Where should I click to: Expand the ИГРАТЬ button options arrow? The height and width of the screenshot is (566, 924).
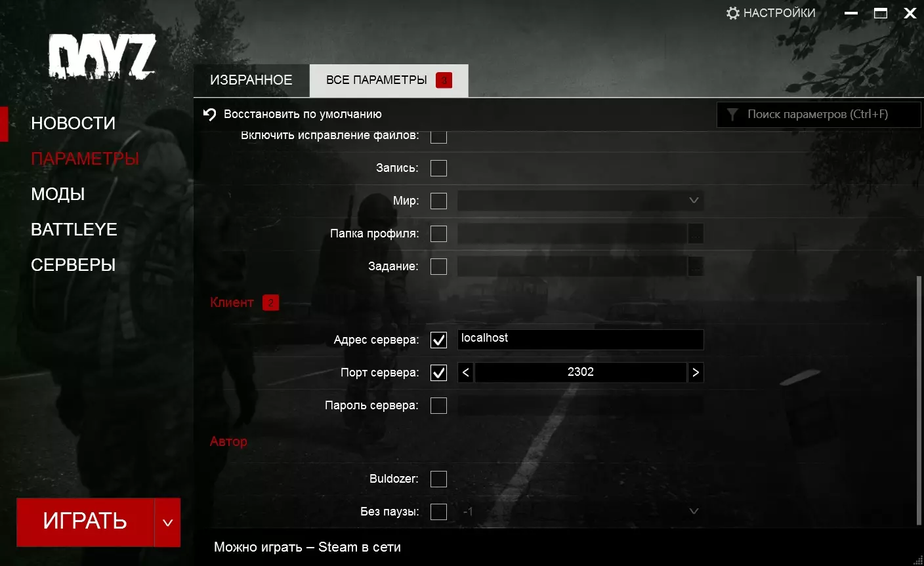(167, 523)
